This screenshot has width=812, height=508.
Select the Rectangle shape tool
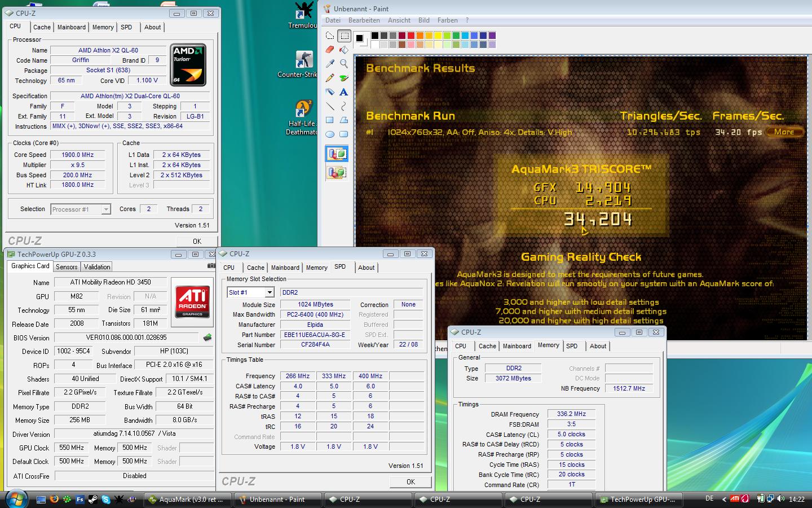330,120
